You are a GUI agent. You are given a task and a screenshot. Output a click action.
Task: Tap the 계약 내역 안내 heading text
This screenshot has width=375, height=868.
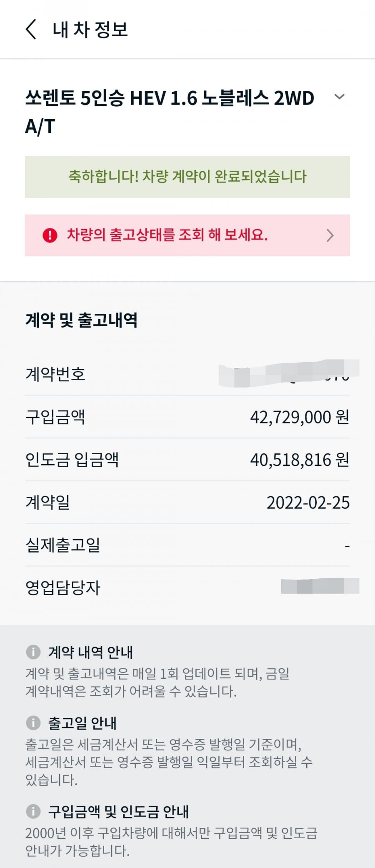90,652
